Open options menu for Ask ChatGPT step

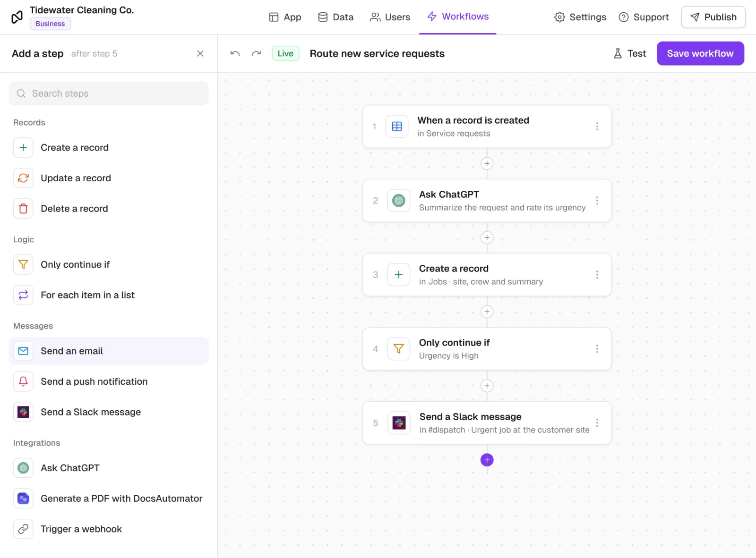pos(597,201)
